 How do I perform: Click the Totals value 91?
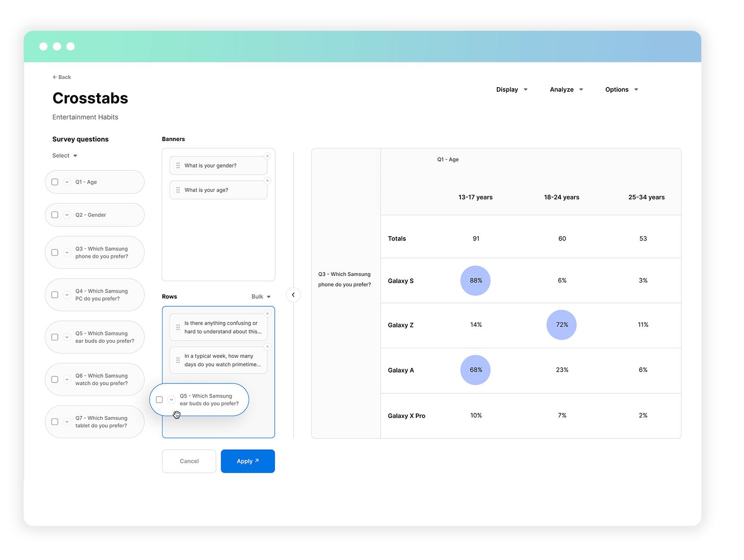coord(476,239)
